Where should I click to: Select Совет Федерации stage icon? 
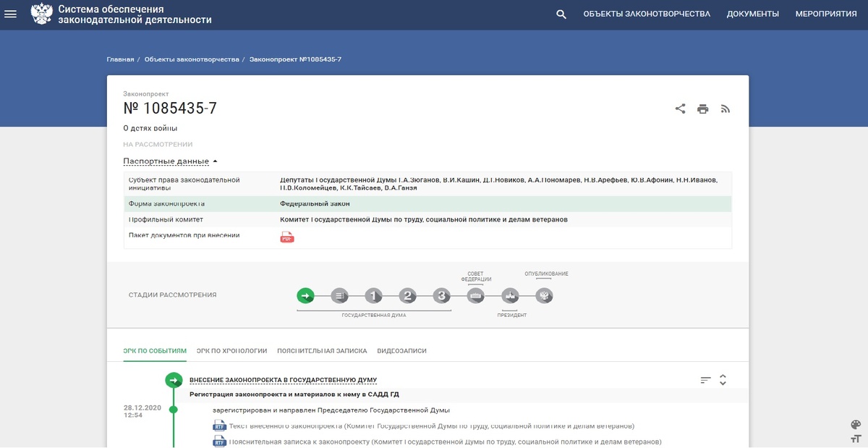tap(476, 295)
